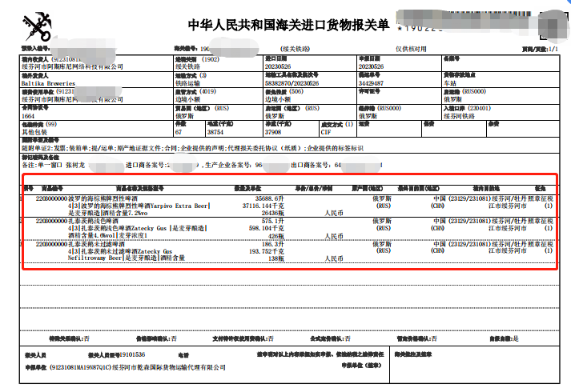Select the text Nefiltrovany Beer
Viewport: 571px width, 392px height.
coord(95,258)
